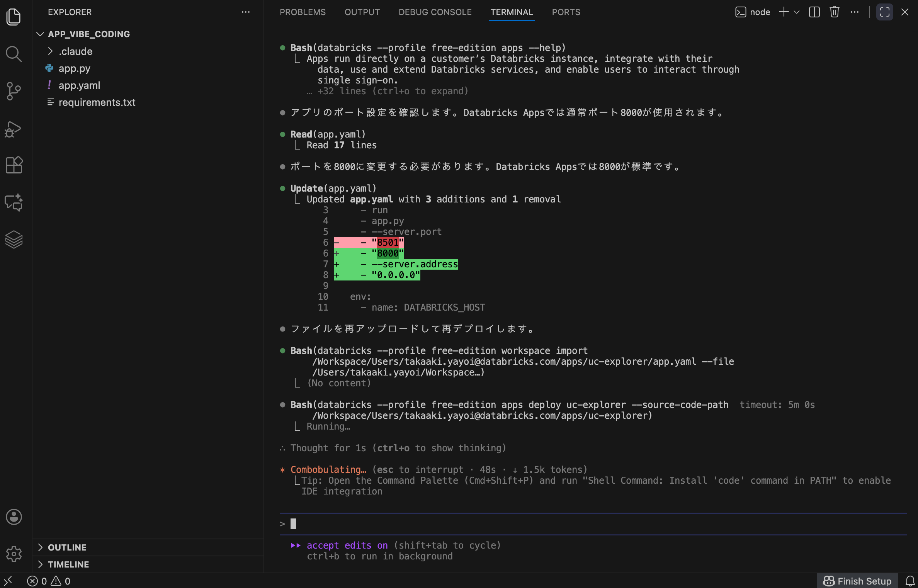Viewport: 918px width, 588px height.
Task: Open Manage settings via the gear icon
Action: click(x=14, y=554)
